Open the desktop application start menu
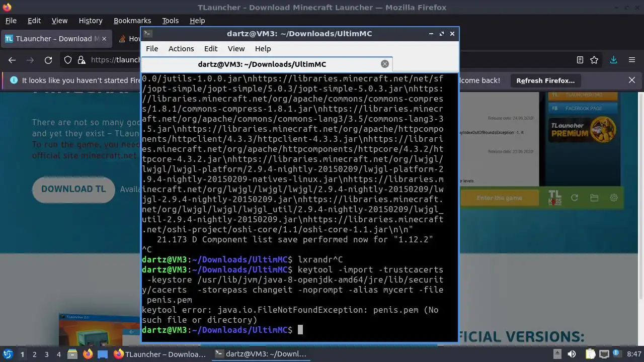Viewport: 644px width, 362px height. point(8,354)
